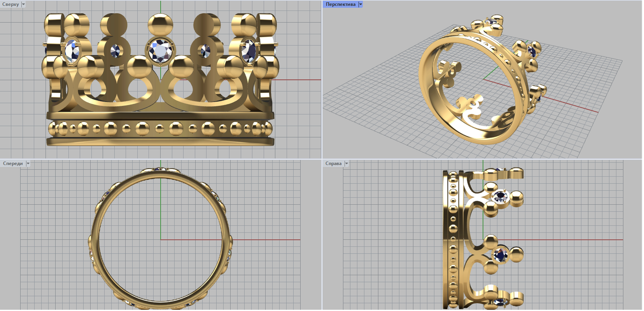The image size is (644, 311).
Task: Select the middle gemstone in Справа viewport
Action: (501, 255)
